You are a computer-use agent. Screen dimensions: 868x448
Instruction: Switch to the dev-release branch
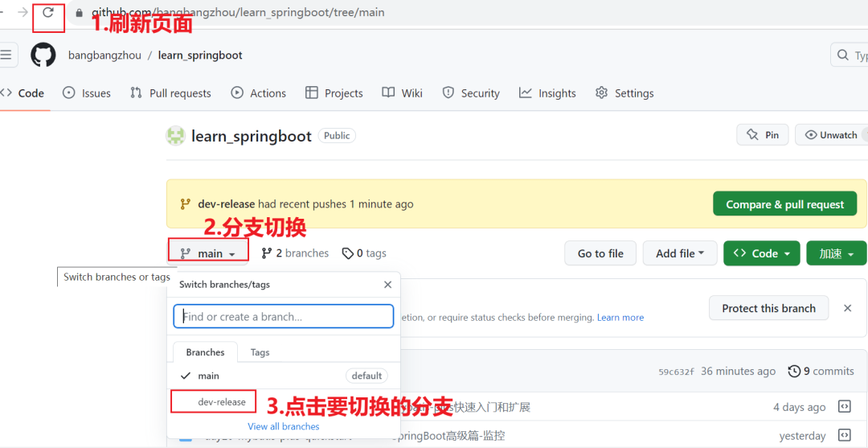284,402
